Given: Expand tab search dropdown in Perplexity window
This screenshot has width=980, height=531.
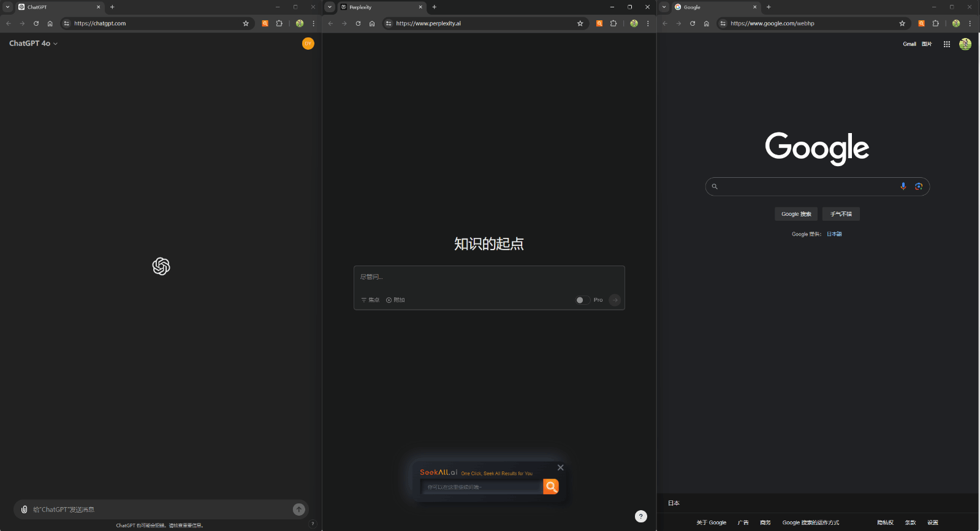Looking at the screenshot, I should pyautogui.click(x=330, y=7).
